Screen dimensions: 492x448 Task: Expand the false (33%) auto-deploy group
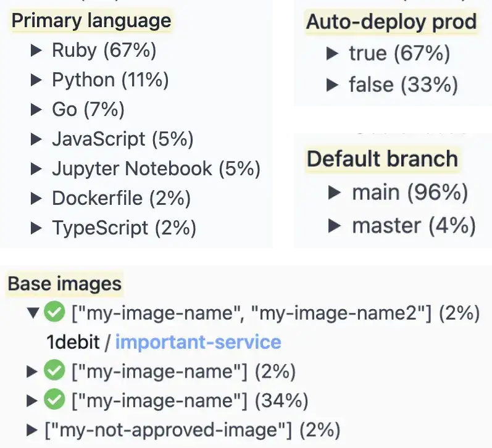tap(333, 84)
